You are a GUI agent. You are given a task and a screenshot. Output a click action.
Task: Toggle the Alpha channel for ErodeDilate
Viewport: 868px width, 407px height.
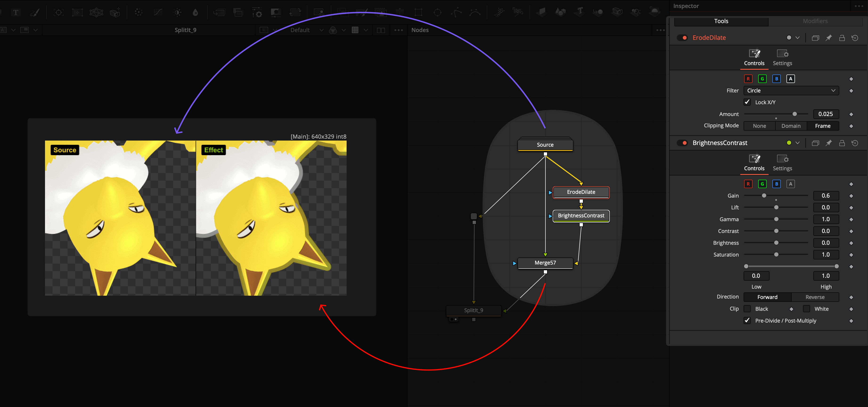point(790,79)
